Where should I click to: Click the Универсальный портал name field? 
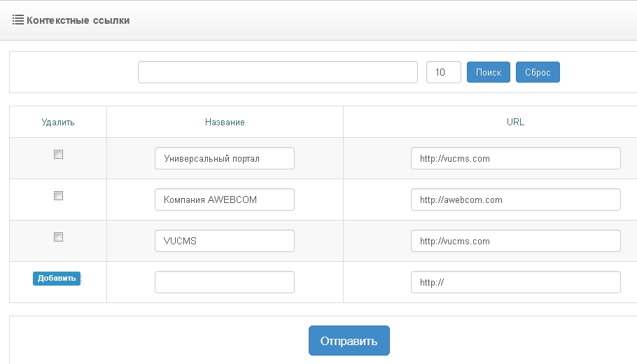click(224, 158)
